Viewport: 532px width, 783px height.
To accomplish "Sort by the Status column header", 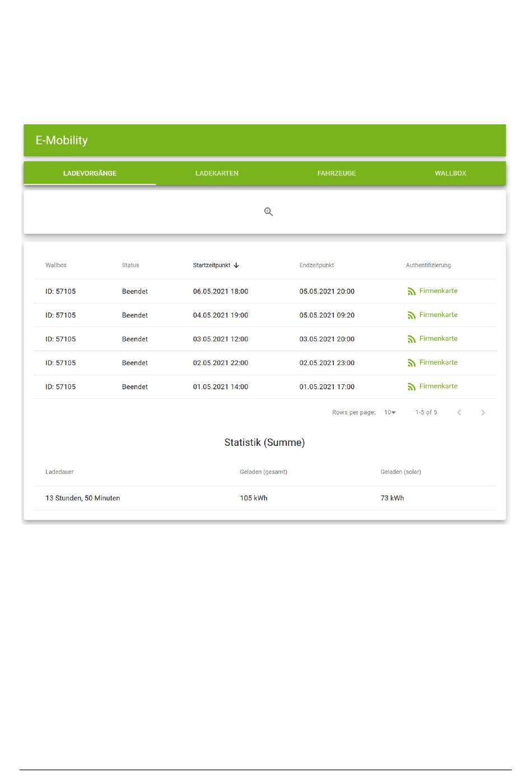I will (x=130, y=265).
